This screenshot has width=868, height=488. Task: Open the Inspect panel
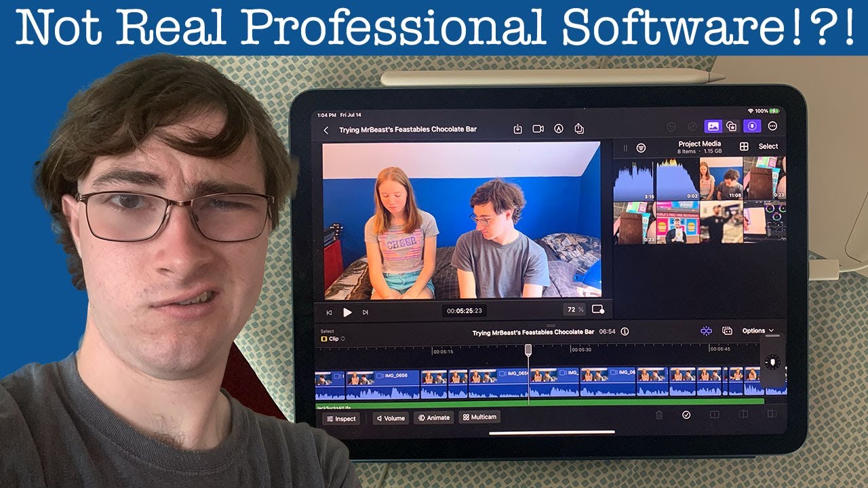(x=341, y=419)
